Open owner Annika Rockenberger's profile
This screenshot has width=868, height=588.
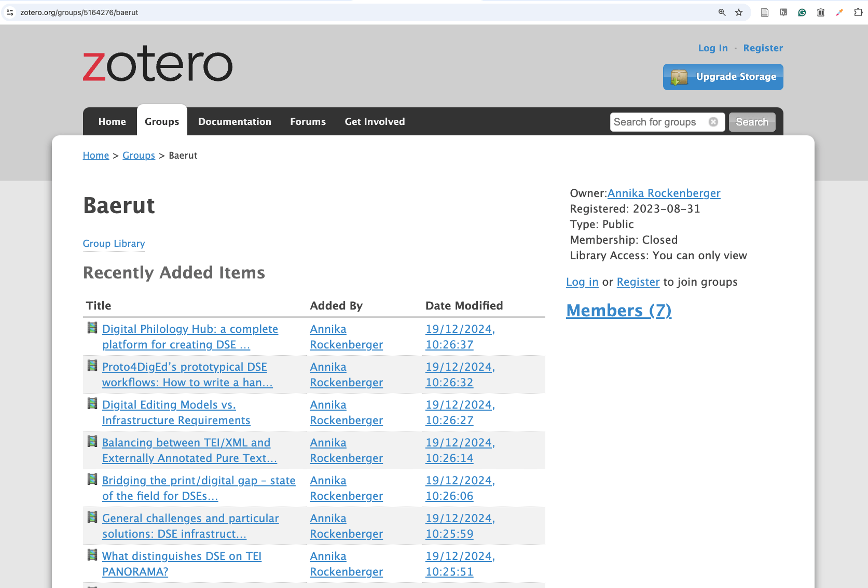(x=664, y=193)
